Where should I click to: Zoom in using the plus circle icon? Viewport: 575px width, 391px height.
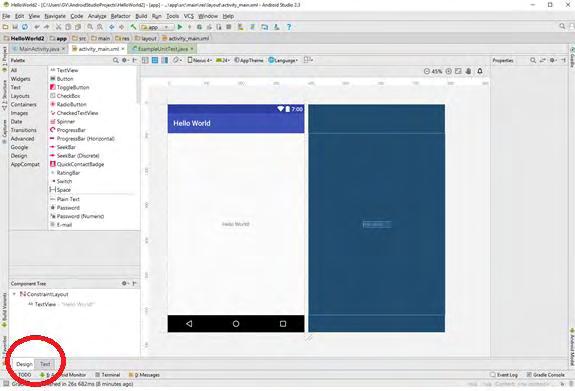(448, 71)
